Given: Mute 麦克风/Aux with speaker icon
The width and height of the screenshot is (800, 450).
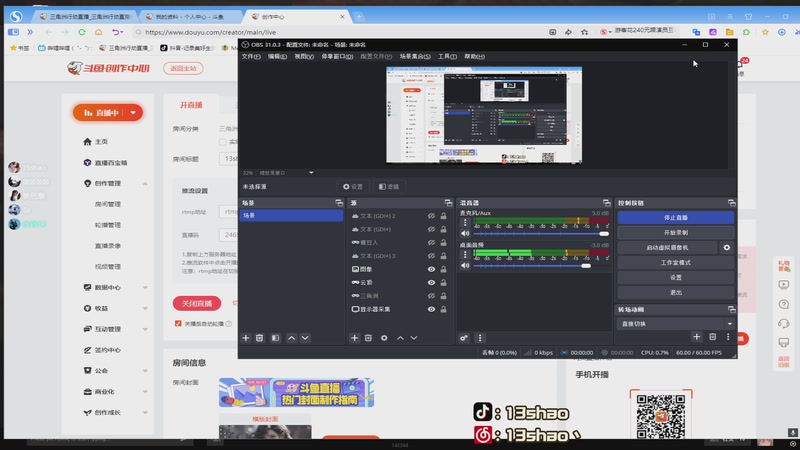Looking at the screenshot, I should pos(465,234).
